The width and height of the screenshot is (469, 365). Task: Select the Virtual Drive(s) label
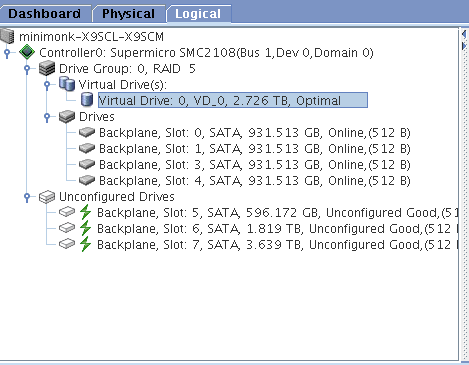tap(122, 85)
